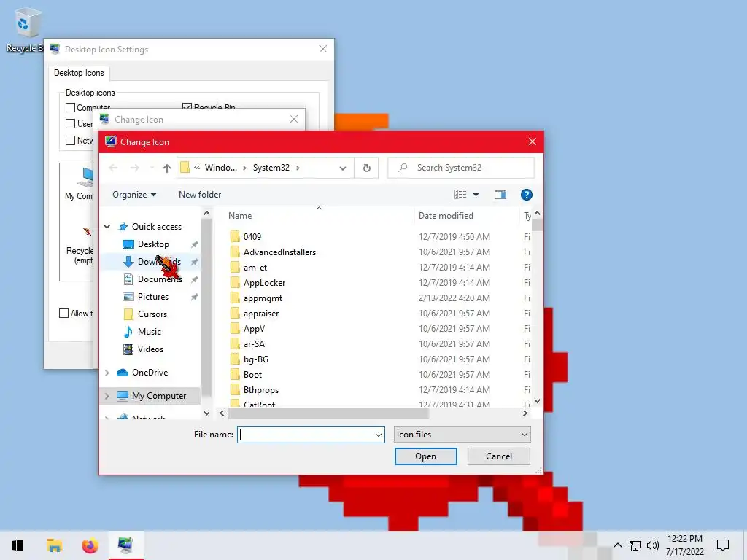Open Music in the sidebar
This screenshot has height=560, width=747.
[x=149, y=332]
